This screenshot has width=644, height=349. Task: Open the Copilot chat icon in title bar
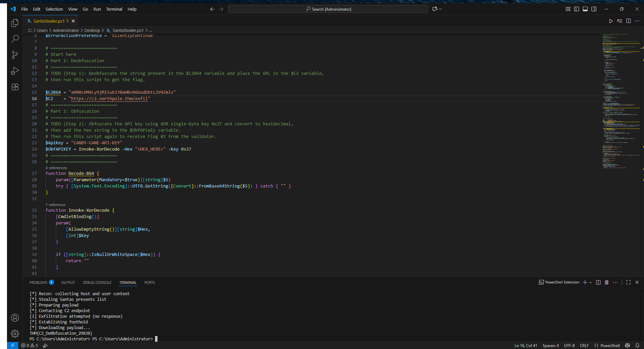[435, 9]
